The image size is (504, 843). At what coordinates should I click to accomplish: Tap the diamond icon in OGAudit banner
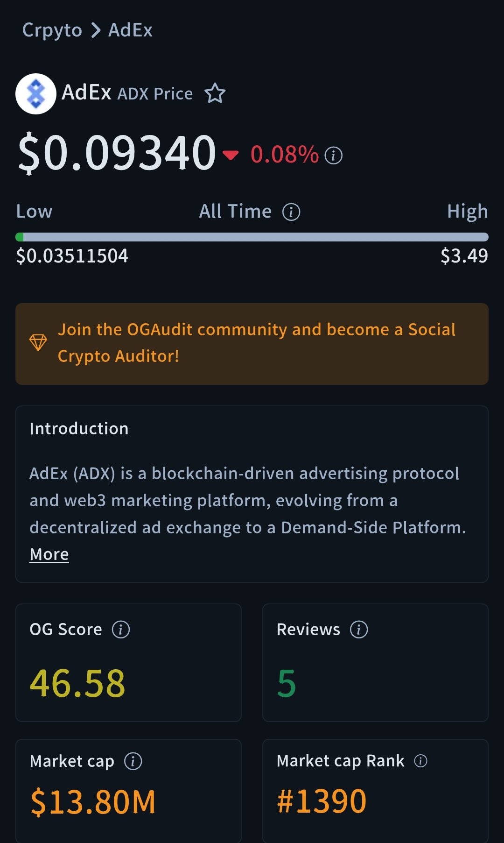tap(38, 343)
